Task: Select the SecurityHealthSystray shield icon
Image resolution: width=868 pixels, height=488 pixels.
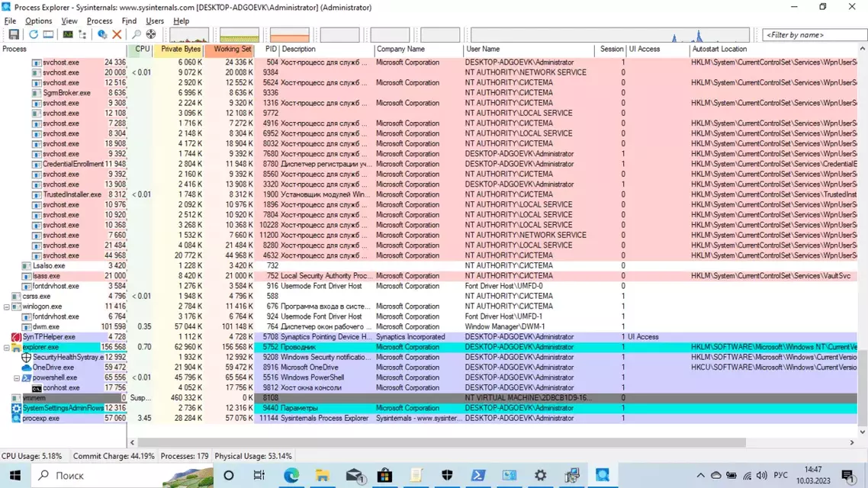Action: (26, 358)
